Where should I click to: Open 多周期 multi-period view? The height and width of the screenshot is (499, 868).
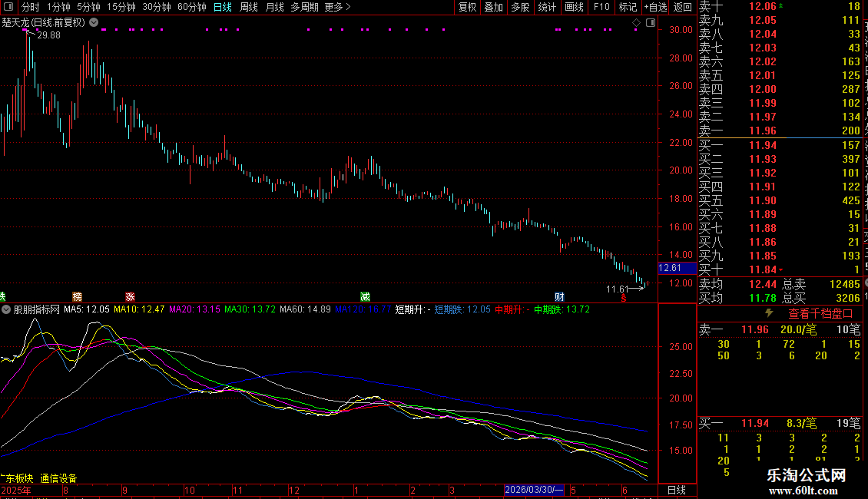pos(304,7)
